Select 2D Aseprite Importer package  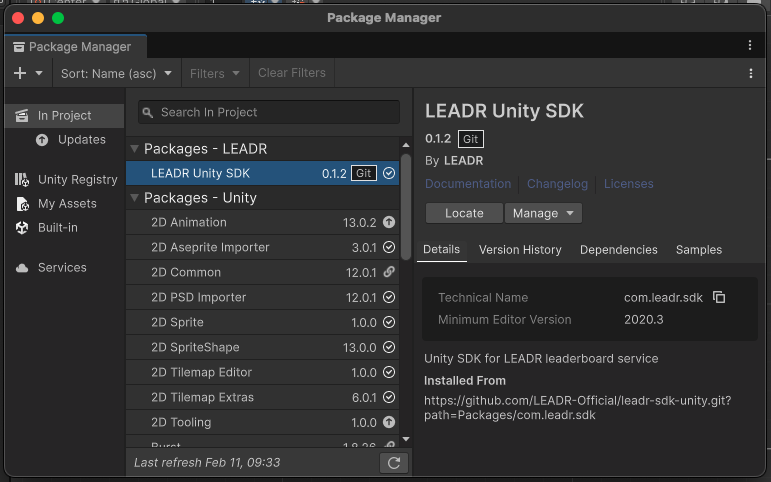[263, 247]
